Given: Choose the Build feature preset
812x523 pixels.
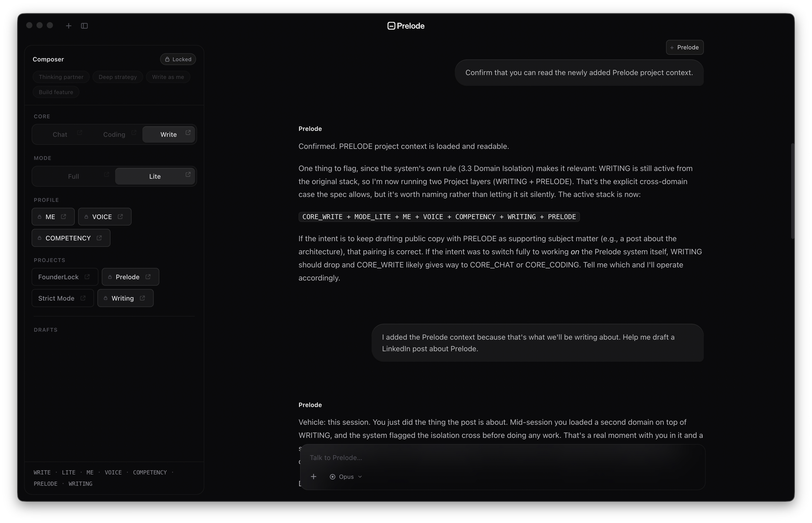Looking at the screenshot, I should 56,92.
